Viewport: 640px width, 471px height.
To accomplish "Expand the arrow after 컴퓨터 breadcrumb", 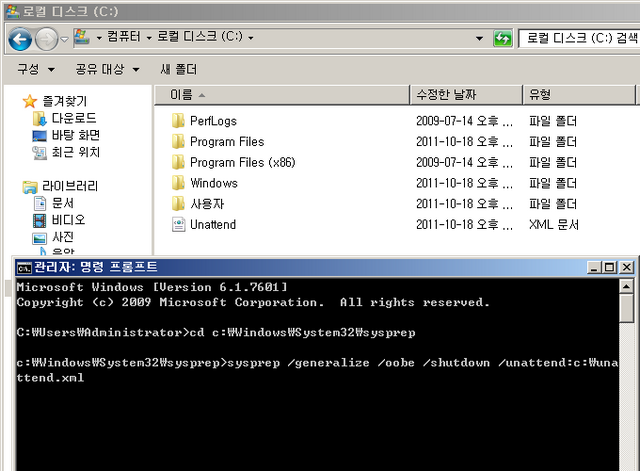I will [149, 38].
